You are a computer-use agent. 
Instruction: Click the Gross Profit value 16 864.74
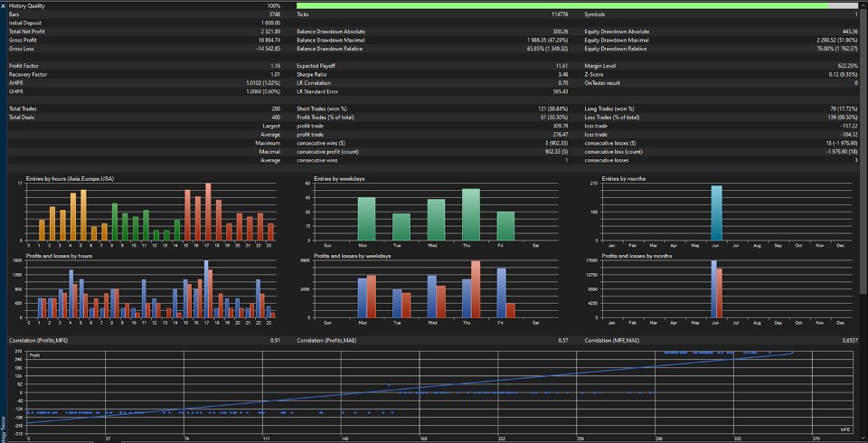point(269,40)
